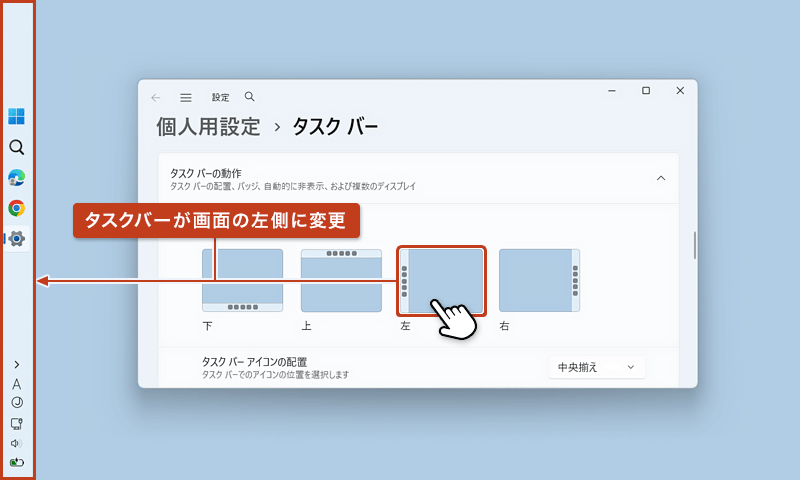Select taskbar position 左 thumbnail

[x=441, y=281]
